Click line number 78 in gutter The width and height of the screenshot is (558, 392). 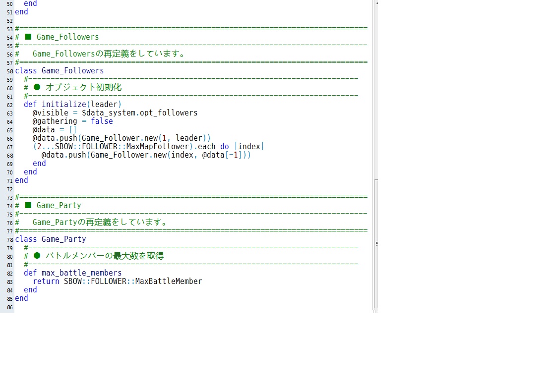(9, 240)
